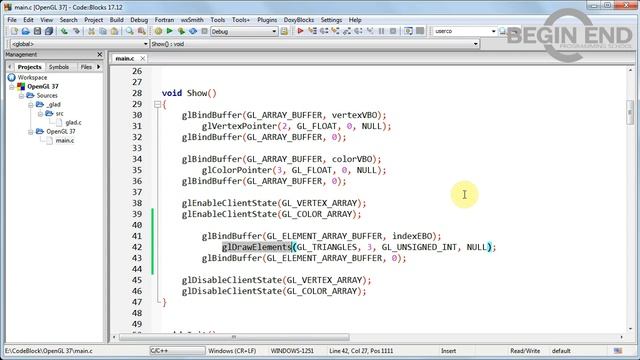Collapse the OpenGL 37 project node
640x360 pixels.
[x=12, y=87]
